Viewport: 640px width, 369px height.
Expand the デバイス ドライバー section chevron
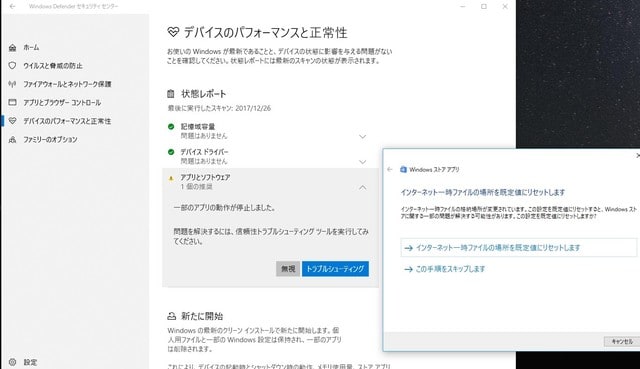pyautogui.click(x=362, y=162)
